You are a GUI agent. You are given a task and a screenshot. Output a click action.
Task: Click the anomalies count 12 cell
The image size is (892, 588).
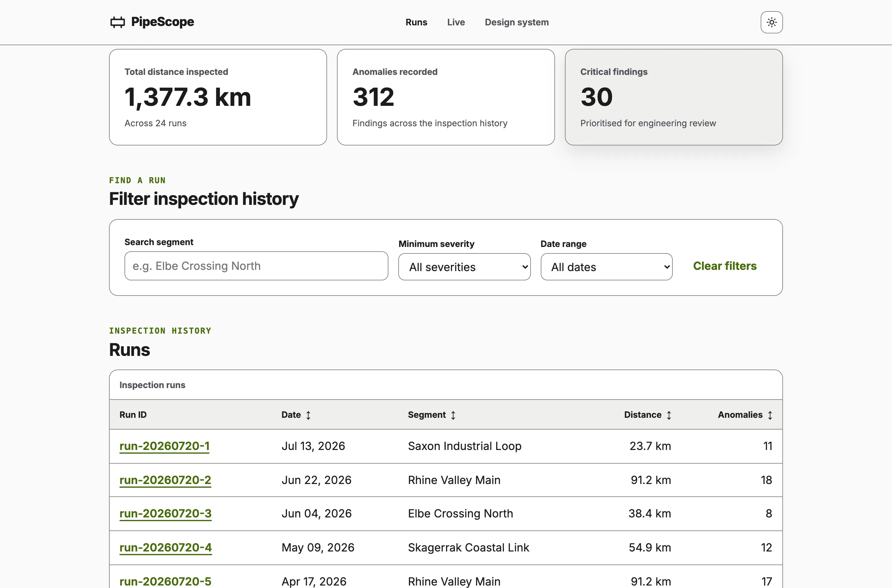click(766, 547)
